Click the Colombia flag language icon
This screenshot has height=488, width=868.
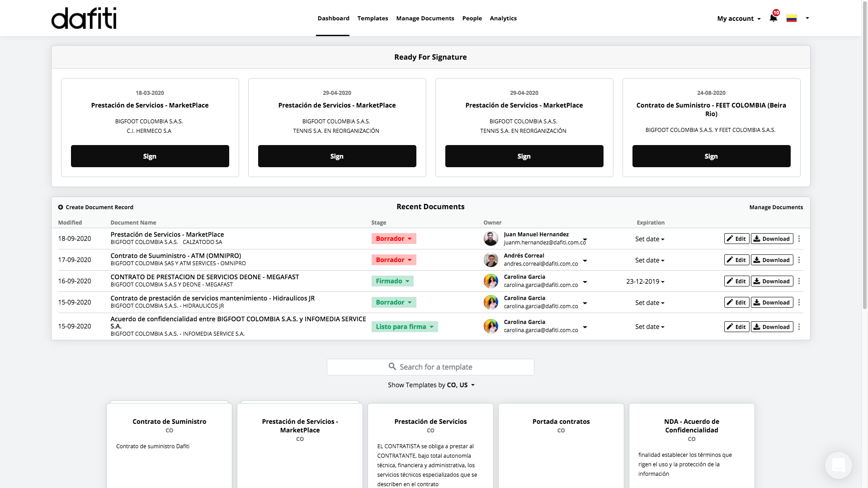pos(791,18)
